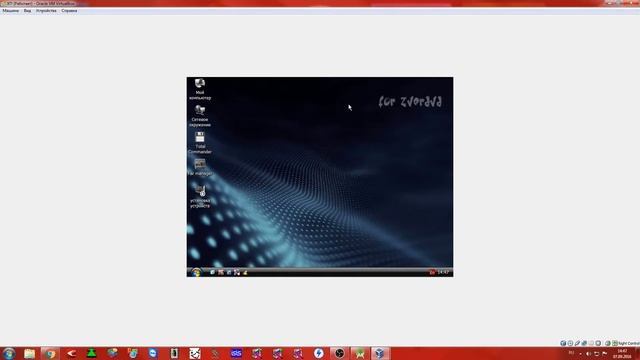
Task: Select Total Commander icon on guest desktop
Action: [x=200, y=143]
